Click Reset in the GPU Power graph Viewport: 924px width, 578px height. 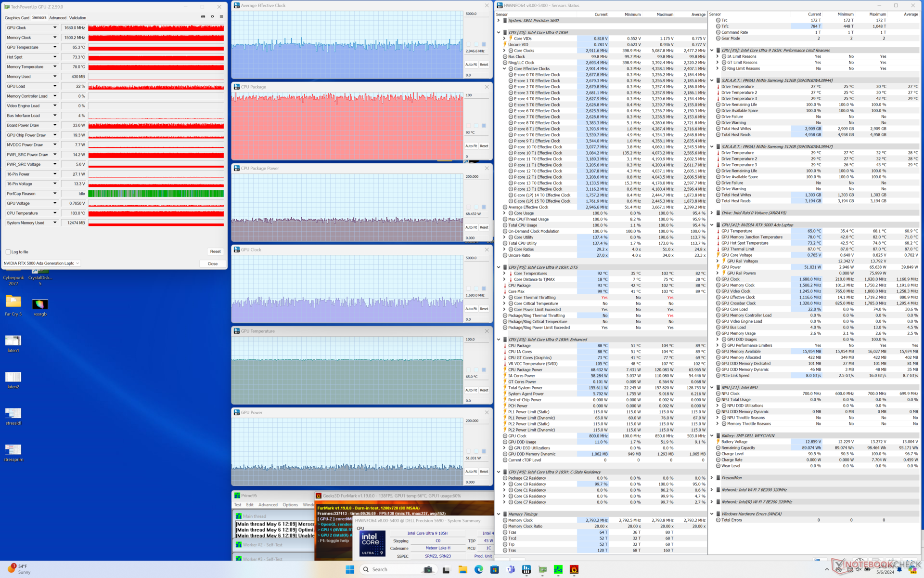point(484,472)
